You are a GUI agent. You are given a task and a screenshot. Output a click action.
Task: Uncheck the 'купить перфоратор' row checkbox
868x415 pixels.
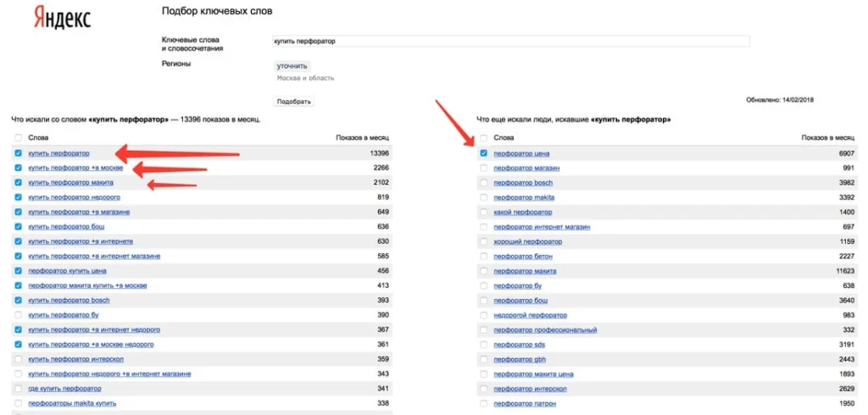[19, 153]
